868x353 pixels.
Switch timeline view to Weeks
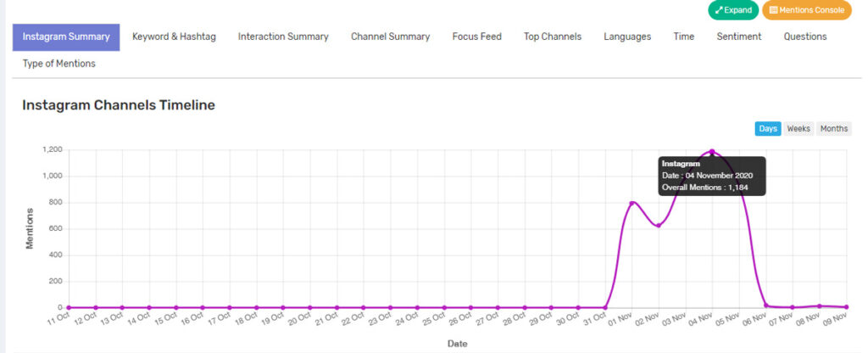[798, 129]
